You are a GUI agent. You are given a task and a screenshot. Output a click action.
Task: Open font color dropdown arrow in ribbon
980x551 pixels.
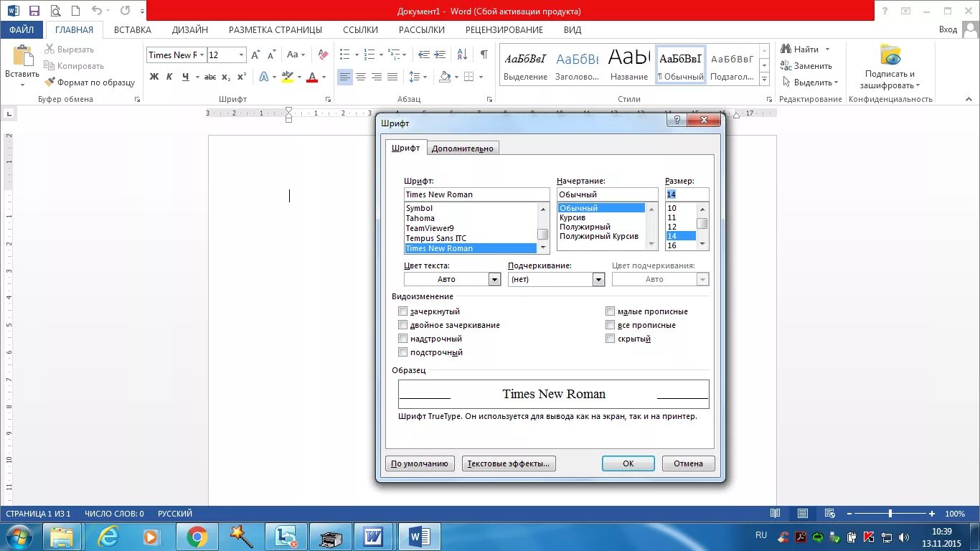pos(324,77)
